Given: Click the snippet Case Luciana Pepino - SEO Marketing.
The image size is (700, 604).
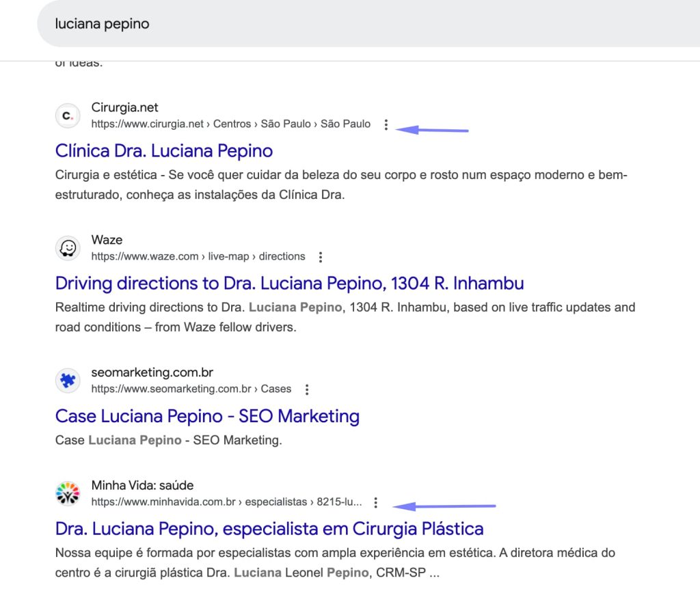Looking at the screenshot, I should [168, 440].
